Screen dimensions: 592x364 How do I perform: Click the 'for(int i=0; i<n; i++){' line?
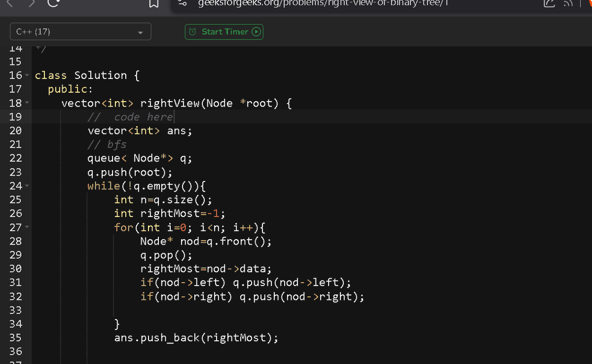click(189, 227)
